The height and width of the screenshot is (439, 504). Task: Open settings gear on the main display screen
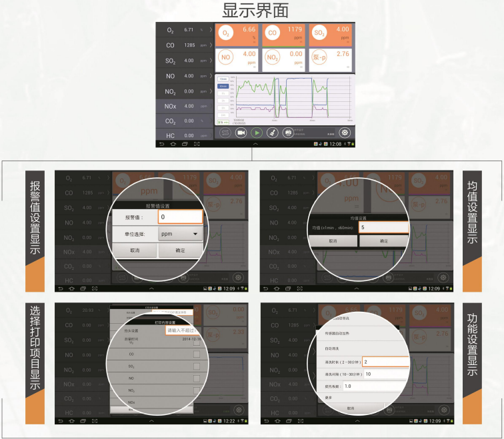[345, 133]
